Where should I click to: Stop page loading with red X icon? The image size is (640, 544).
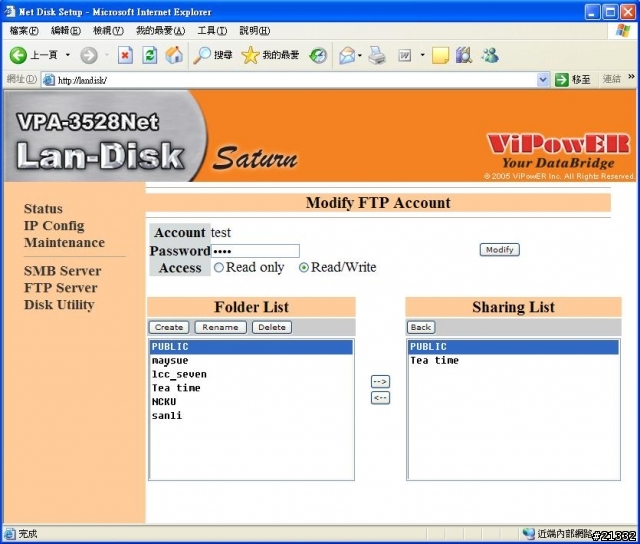coord(125,55)
